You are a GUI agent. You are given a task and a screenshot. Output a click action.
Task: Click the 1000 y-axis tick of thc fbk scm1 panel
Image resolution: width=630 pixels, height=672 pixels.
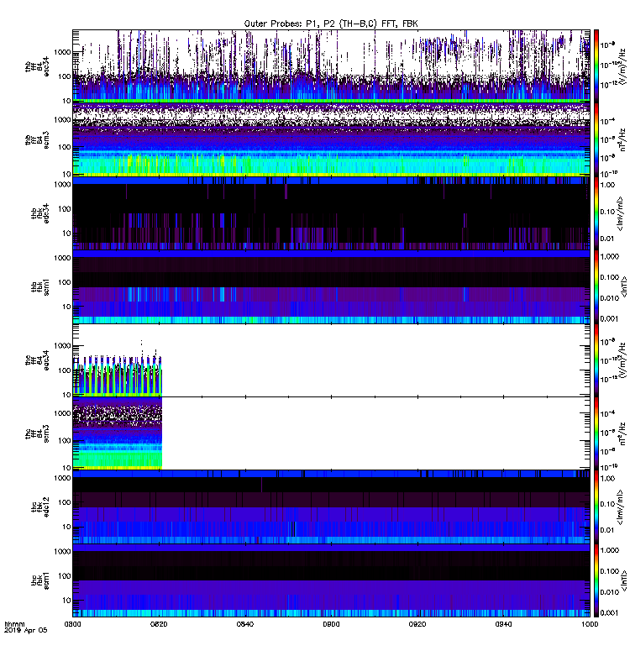pyautogui.click(x=62, y=552)
